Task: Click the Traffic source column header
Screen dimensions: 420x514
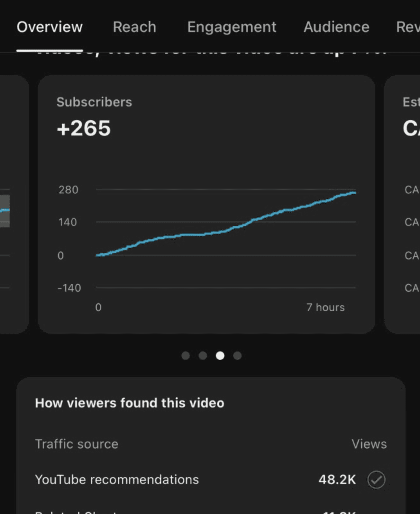Action: [x=77, y=444]
